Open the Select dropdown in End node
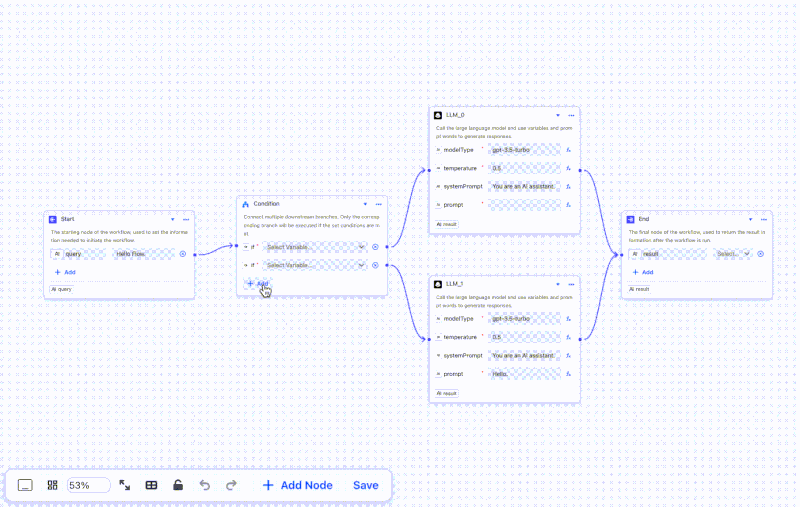Image resolution: width=800 pixels, height=507 pixels. point(732,254)
